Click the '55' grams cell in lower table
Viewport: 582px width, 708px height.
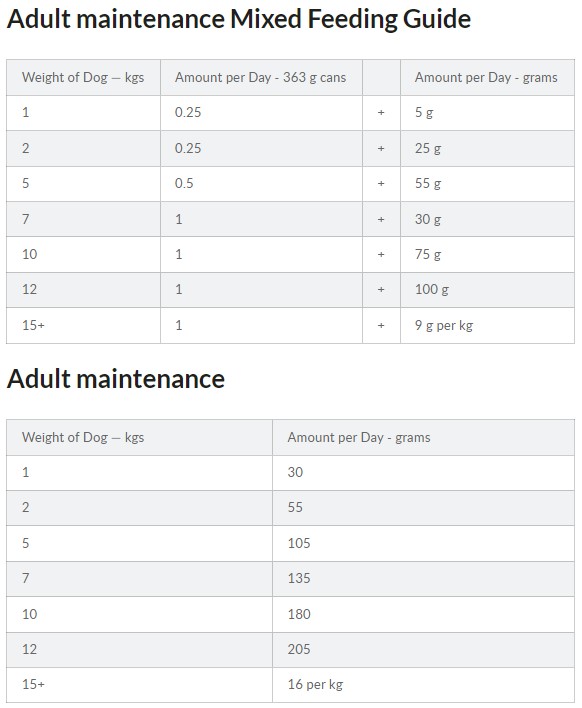tap(424, 508)
